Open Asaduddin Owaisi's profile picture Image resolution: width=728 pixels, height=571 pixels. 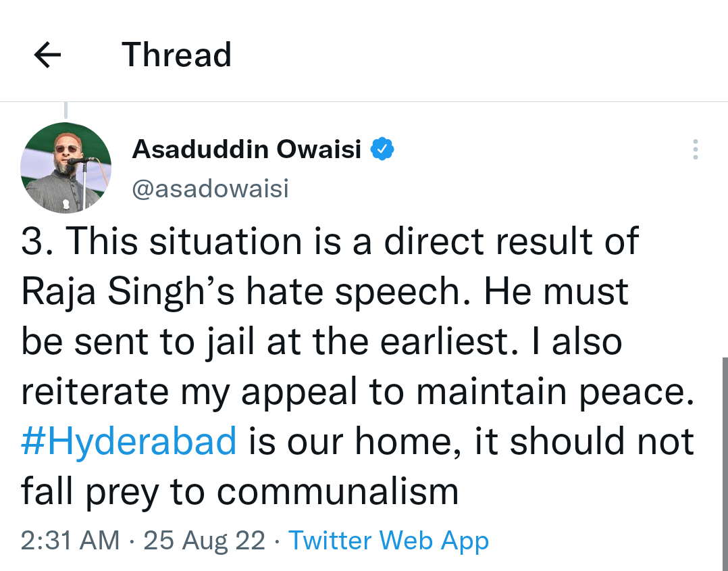coord(66,168)
